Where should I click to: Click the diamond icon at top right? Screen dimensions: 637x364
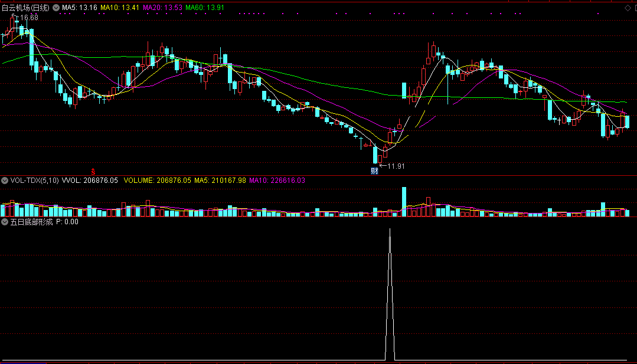coord(627,8)
